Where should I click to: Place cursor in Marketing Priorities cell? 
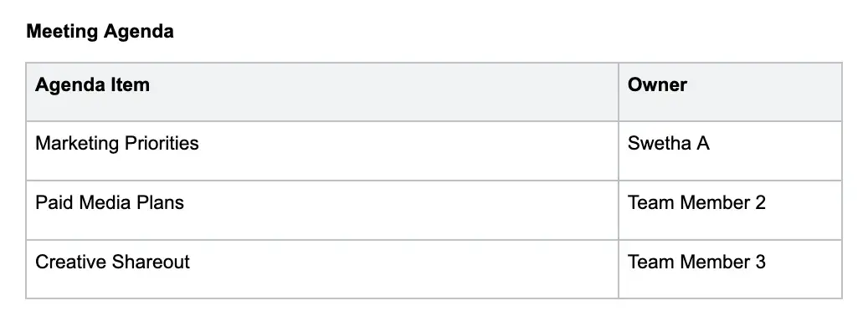pyautogui.click(x=322, y=150)
